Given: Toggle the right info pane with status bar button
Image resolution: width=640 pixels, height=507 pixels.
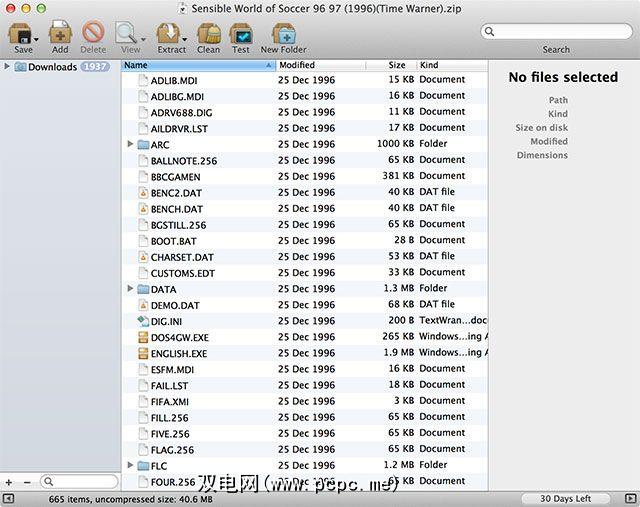Looking at the screenshot, I should click(x=631, y=498).
